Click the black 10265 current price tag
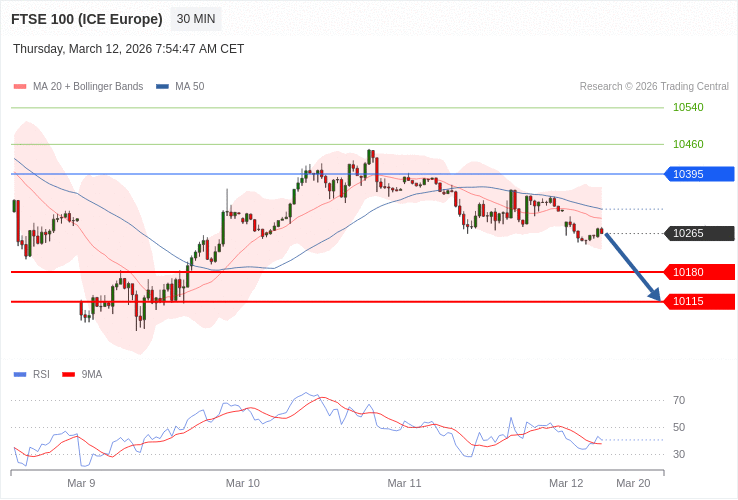The image size is (738, 500). 699,233
